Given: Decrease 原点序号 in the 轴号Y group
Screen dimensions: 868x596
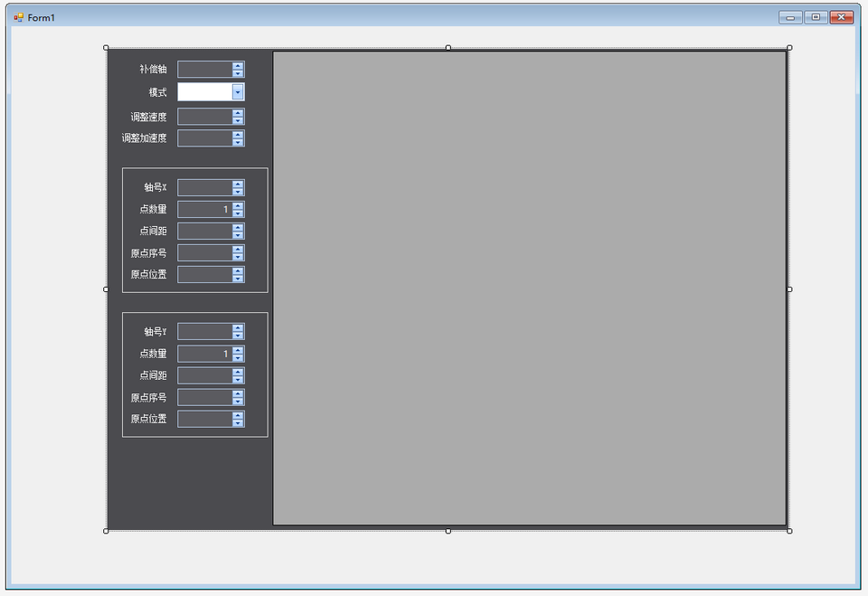Looking at the screenshot, I should [238, 401].
